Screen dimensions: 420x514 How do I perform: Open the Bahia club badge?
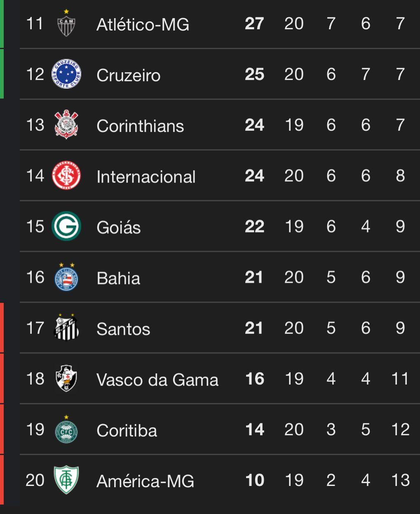[x=66, y=277]
